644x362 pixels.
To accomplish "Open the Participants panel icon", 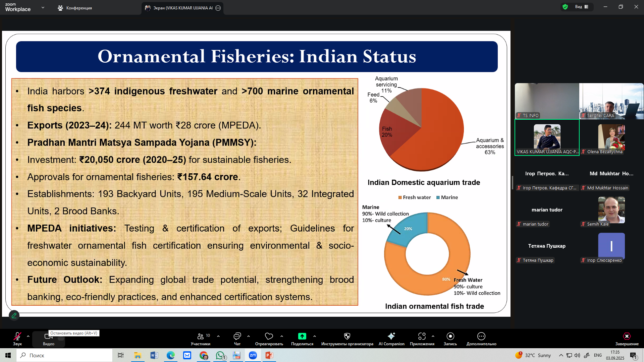I will click(201, 336).
